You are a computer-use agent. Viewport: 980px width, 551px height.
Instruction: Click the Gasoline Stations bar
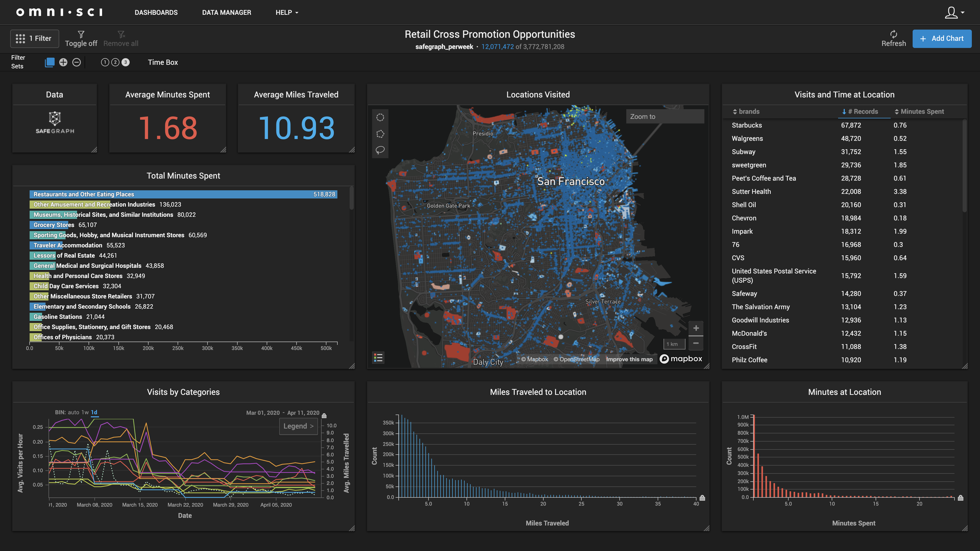coord(36,317)
